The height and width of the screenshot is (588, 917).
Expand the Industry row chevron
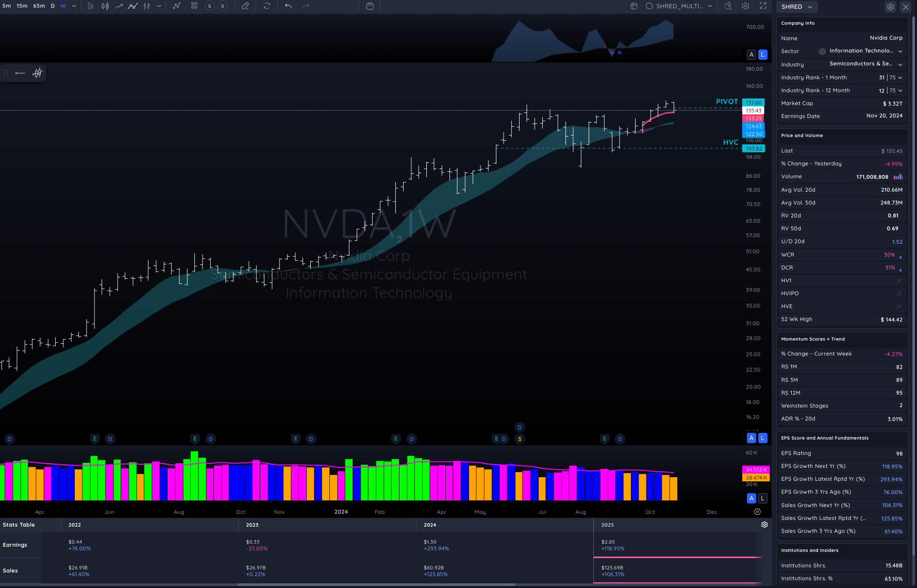coord(900,64)
